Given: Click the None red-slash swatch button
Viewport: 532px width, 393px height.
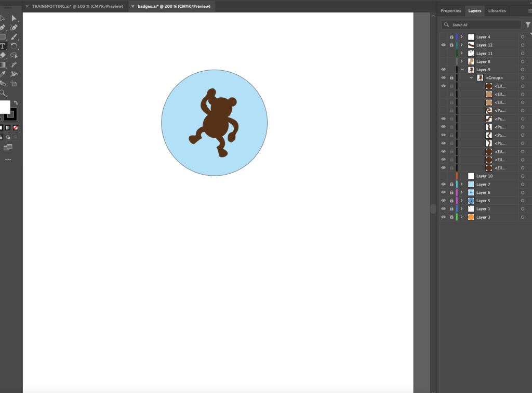Looking at the screenshot, I should pyautogui.click(x=16, y=127).
